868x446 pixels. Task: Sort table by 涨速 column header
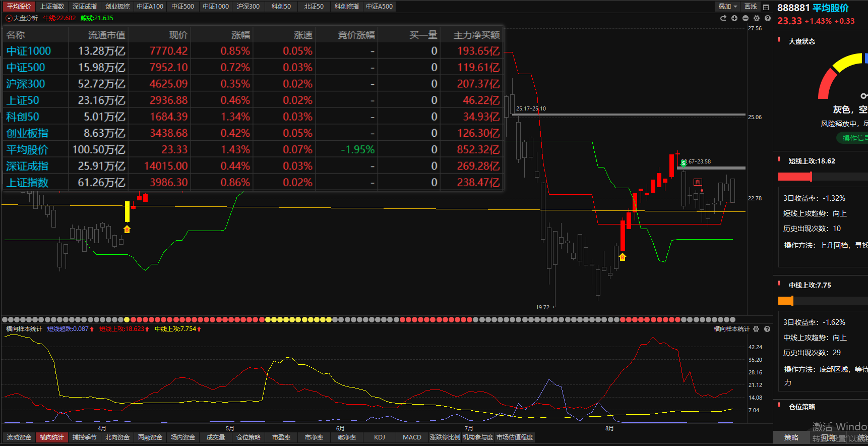click(303, 35)
